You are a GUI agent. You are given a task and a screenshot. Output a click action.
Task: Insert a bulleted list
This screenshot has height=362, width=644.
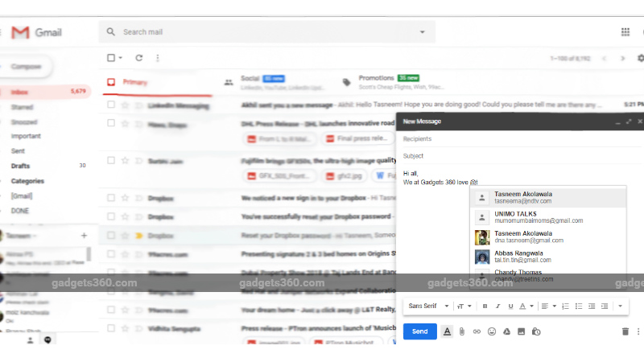pos(579,306)
